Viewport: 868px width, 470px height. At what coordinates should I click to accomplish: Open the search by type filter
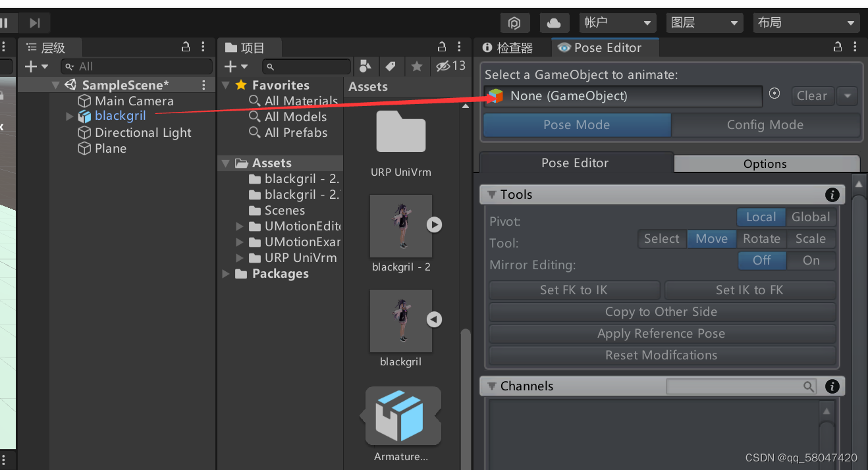coord(366,66)
